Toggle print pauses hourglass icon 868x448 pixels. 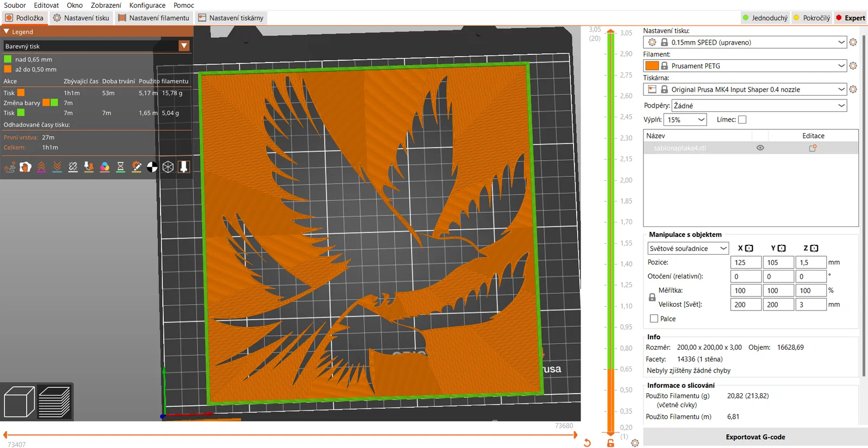120,167
